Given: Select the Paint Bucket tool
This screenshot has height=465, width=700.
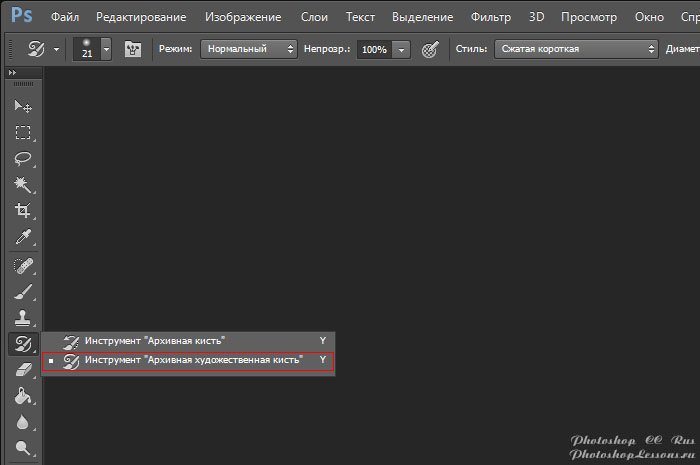Looking at the screenshot, I should coord(22,397).
